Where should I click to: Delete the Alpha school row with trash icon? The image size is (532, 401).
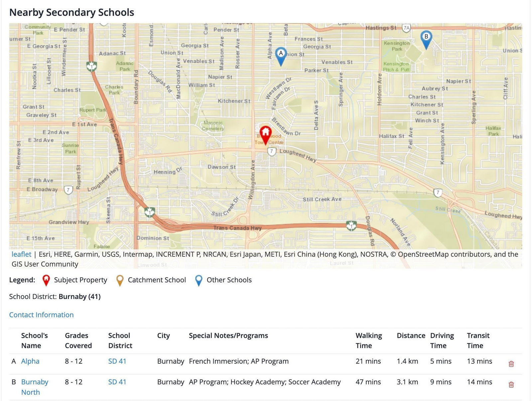coord(511,364)
